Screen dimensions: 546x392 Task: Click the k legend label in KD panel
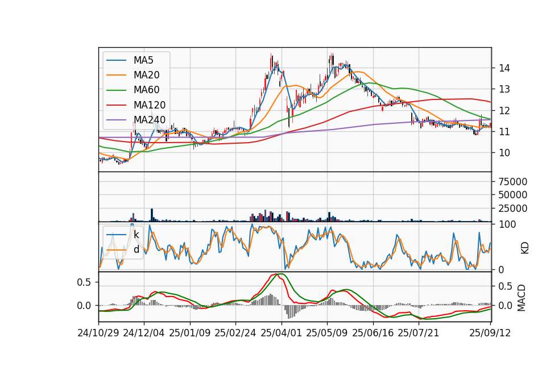pyautogui.click(x=136, y=235)
